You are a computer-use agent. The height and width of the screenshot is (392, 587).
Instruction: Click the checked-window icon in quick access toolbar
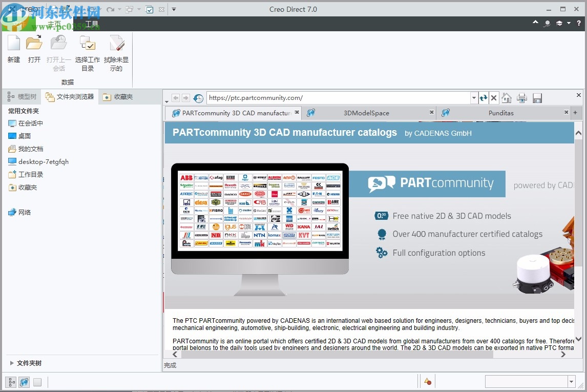point(150,10)
